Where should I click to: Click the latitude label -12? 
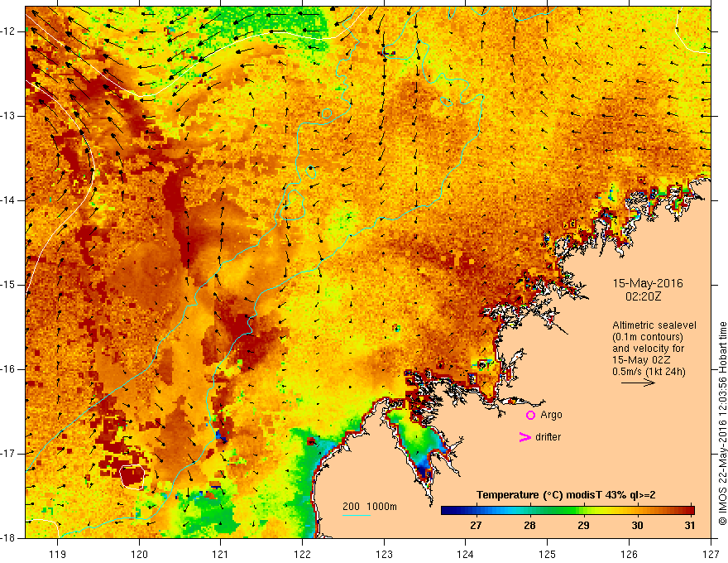click(8, 31)
